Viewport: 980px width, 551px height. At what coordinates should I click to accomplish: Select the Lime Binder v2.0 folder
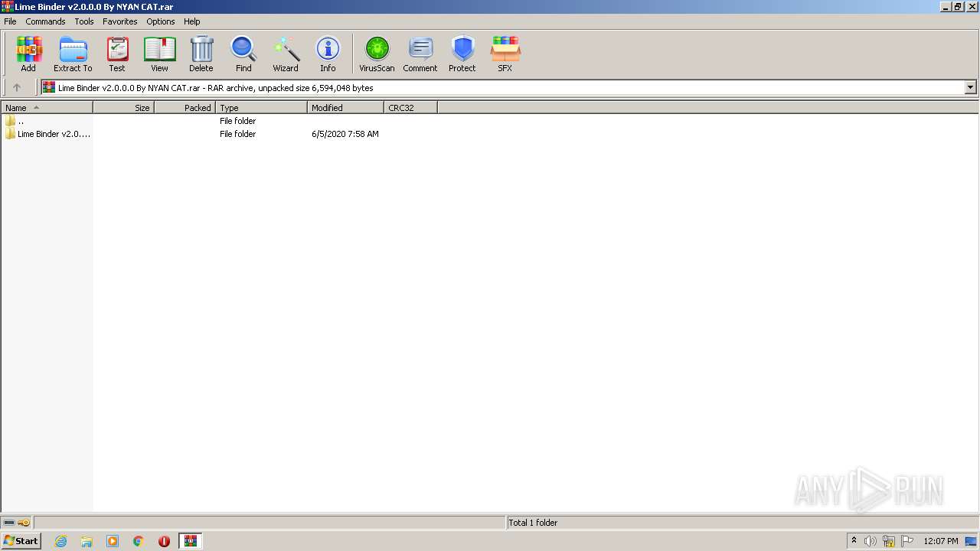[x=47, y=134]
